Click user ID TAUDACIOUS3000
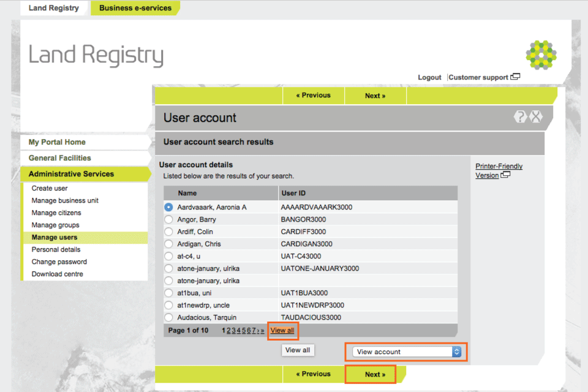Viewport: 588px width, 392px height. (x=311, y=317)
